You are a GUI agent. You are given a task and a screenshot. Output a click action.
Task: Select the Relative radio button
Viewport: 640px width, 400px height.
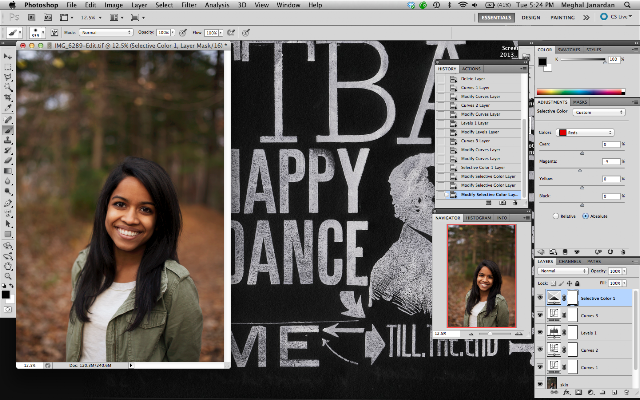pyautogui.click(x=556, y=216)
